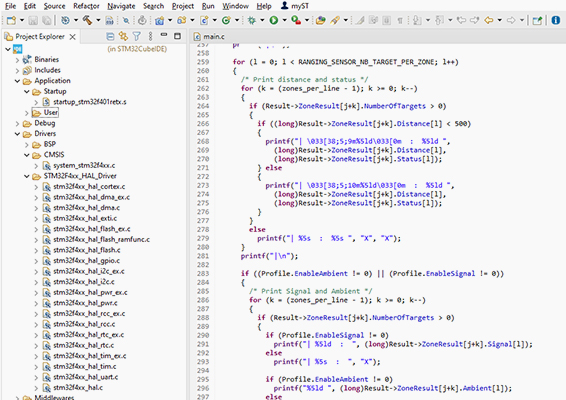This screenshot has width=566, height=400.
Task: Click the new C/C++ project icon
Action: pos(159,21)
